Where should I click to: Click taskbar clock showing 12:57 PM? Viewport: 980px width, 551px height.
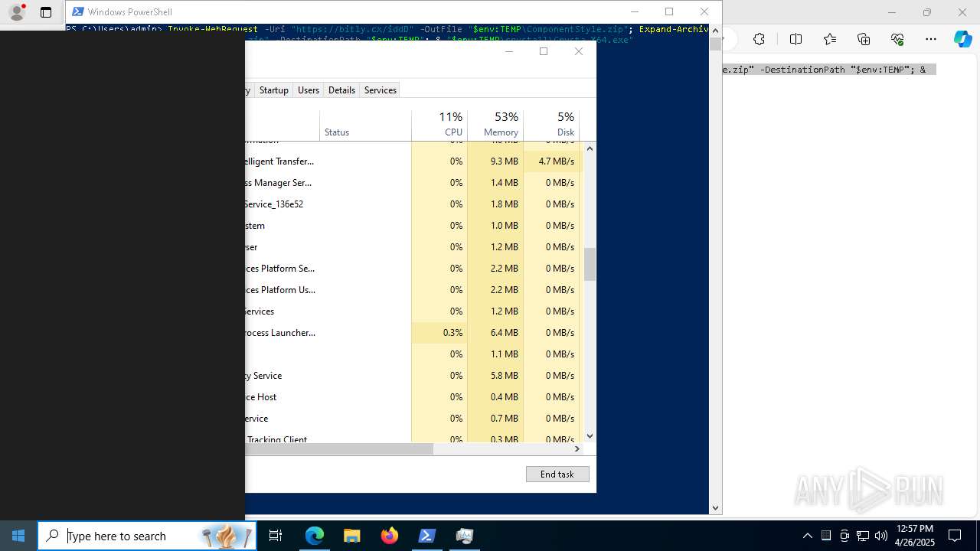915,536
